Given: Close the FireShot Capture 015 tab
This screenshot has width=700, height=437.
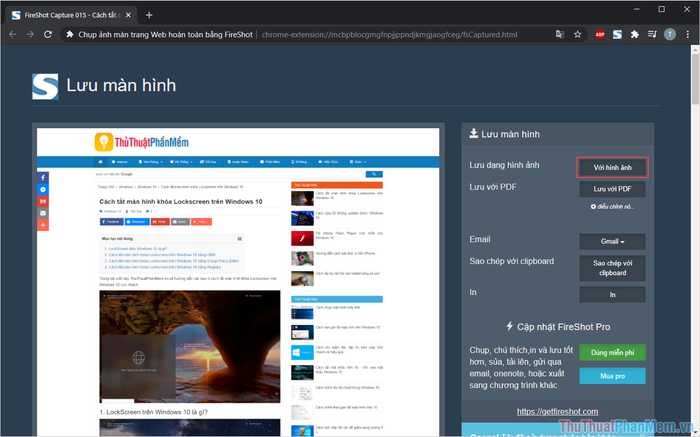Looking at the screenshot, I should [x=128, y=15].
